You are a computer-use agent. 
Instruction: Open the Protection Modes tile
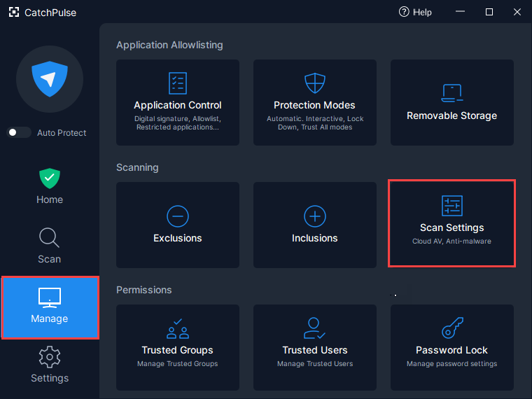[315, 102]
